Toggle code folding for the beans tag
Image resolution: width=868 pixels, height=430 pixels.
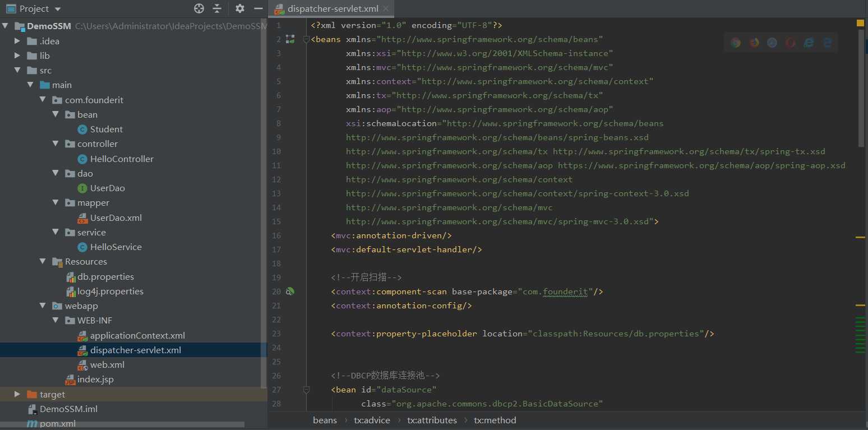pos(306,39)
